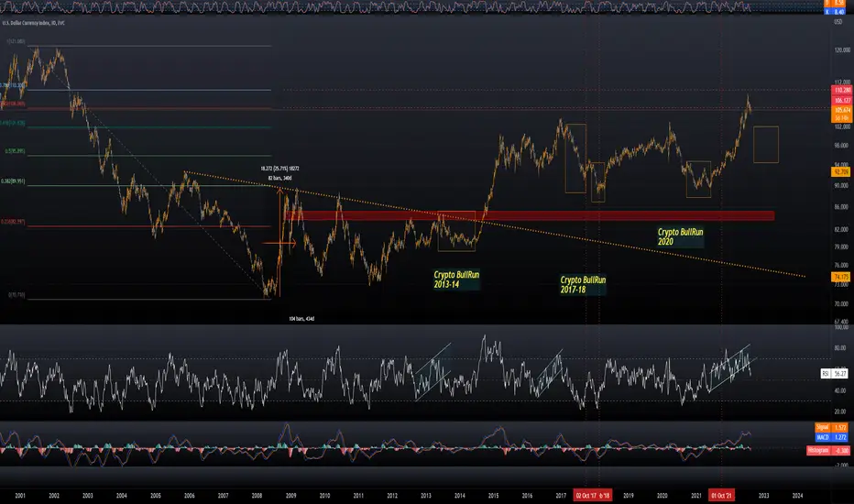Click year 2019 on time axis
This screenshot has height=504, width=854.
629,496
